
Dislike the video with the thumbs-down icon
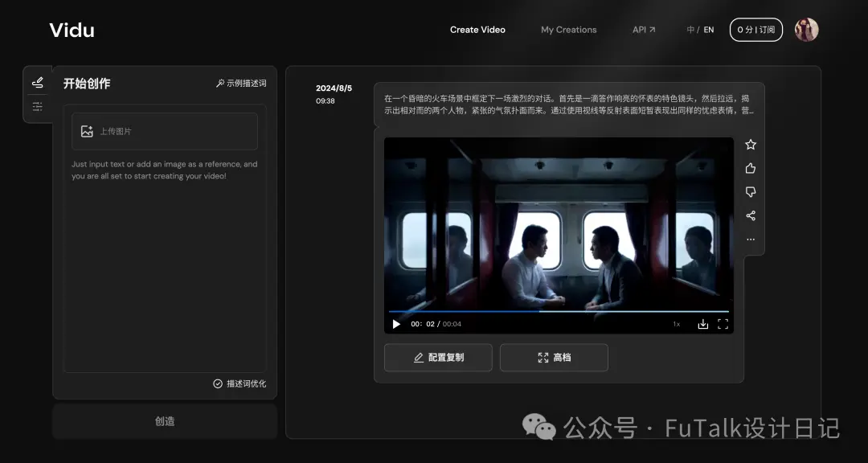click(x=751, y=192)
